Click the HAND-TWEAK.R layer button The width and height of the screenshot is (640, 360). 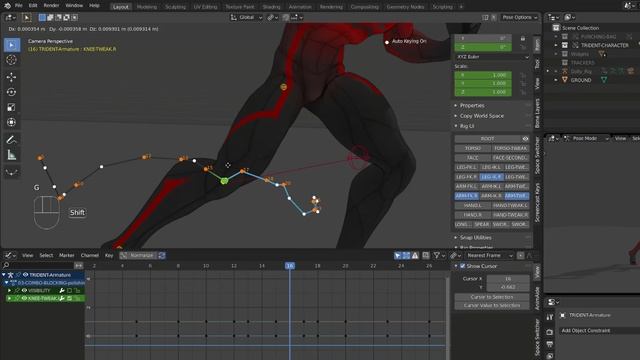(510, 215)
